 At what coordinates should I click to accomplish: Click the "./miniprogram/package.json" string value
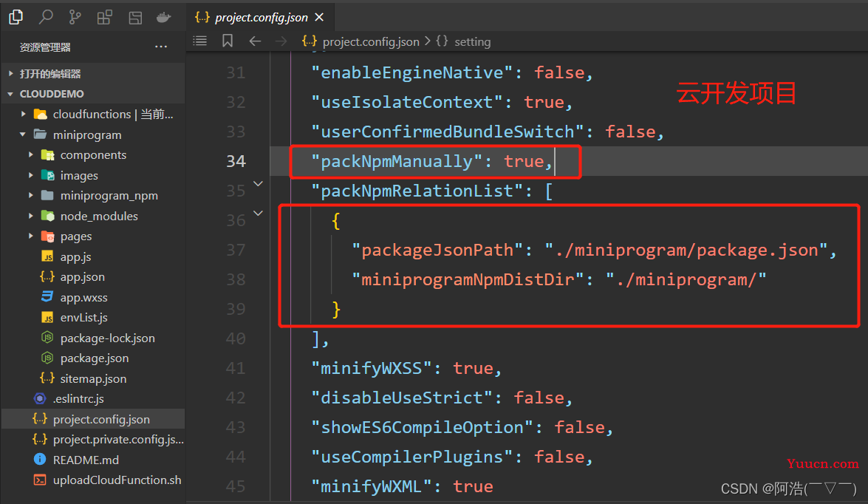pos(686,250)
